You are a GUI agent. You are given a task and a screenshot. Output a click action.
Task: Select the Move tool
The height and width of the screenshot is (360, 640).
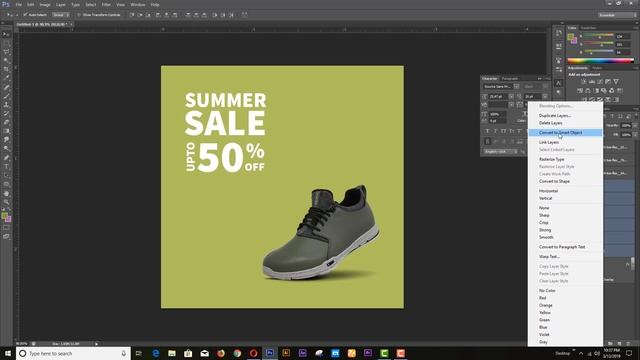pos(6,34)
